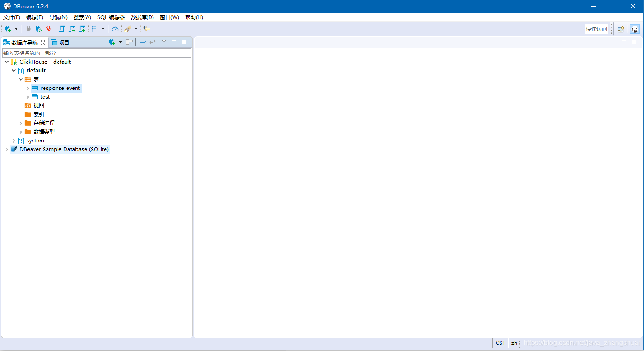Select the 数据类型 data types item
Viewport: 644px width, 351px height.
pos(44,132)
